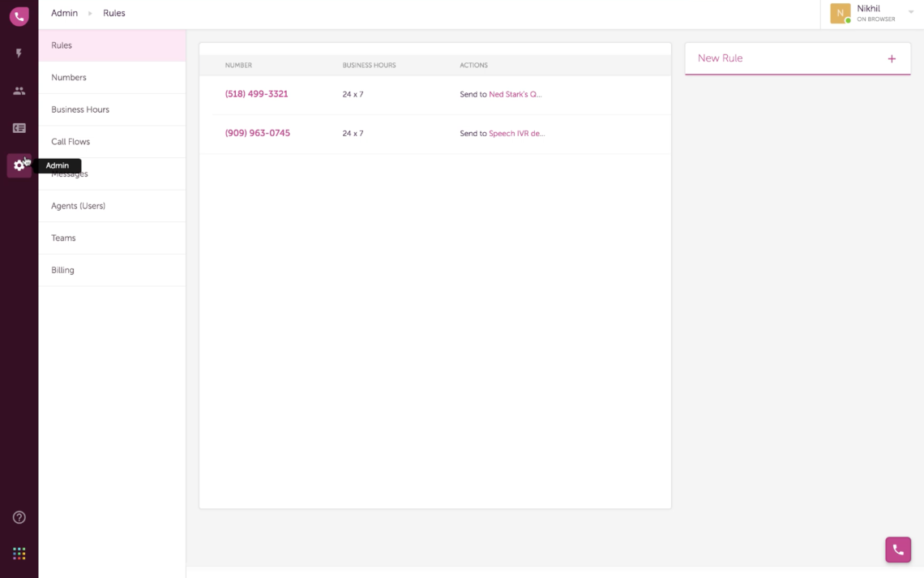The height and width of the screenshot is (578, 924).
Task: Click the contact card icon in sidebar
Action: pyautogui.click(x=19, y=128)
